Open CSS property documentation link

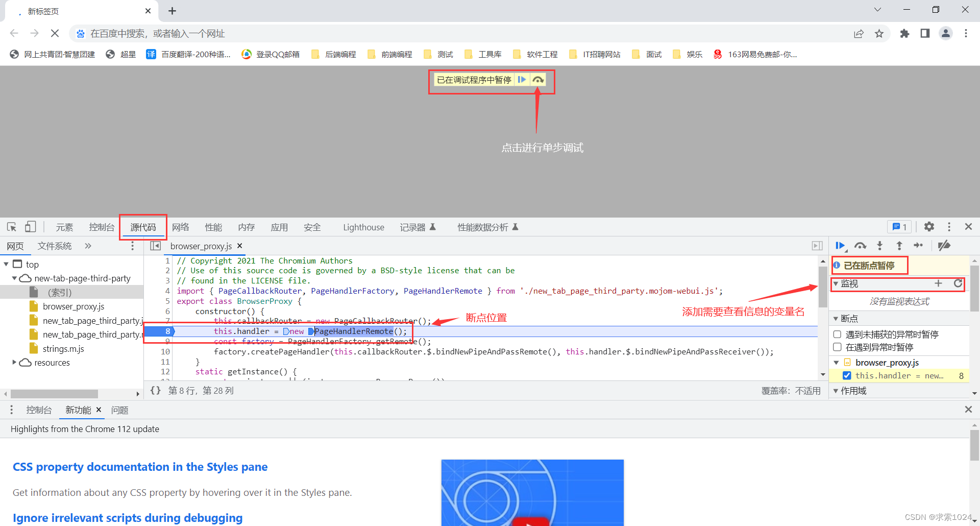coord(140,467)
